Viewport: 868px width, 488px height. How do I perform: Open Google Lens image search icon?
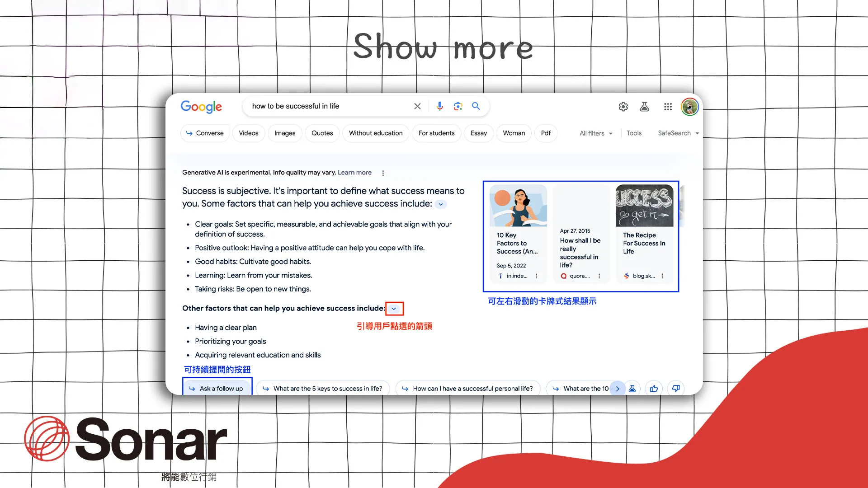[458, 106]
